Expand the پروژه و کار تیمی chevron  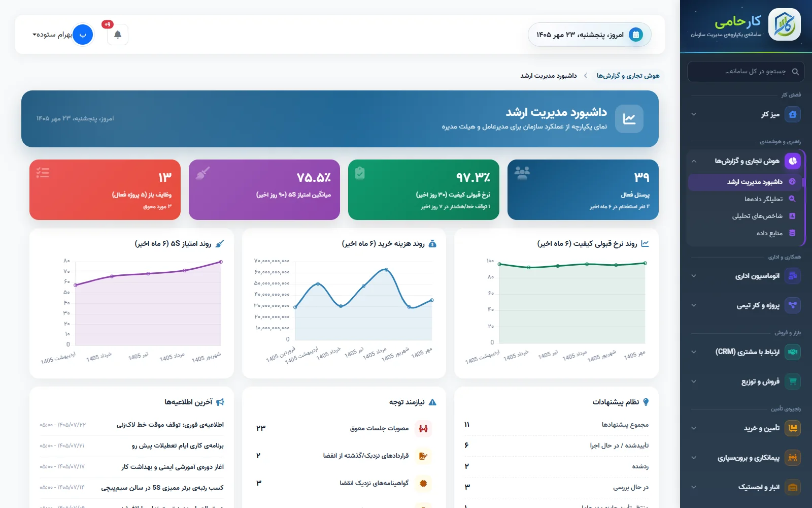tap(694, 305)
